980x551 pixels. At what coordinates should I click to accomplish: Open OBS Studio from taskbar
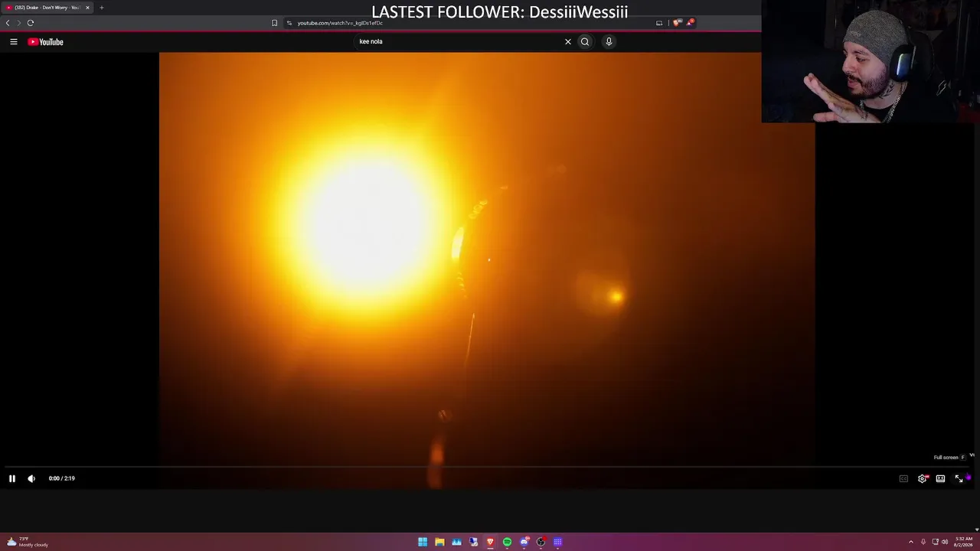pyautogui.click(x=541, y=542)
